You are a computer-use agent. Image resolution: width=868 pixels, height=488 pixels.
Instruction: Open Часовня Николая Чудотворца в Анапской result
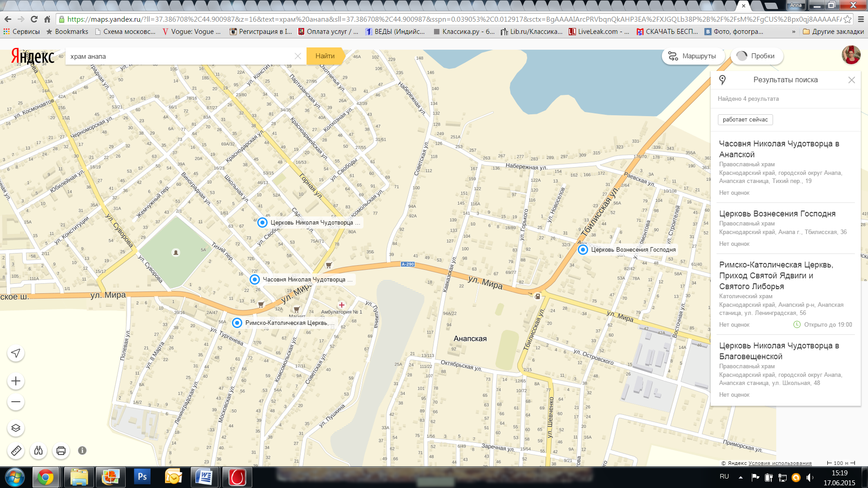point(786,167)
